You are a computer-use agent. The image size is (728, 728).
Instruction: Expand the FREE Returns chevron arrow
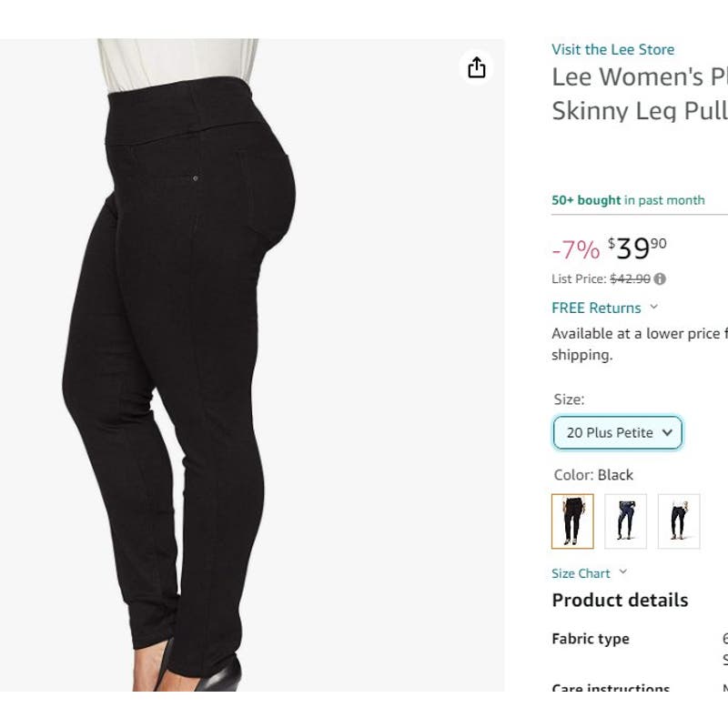point(654,308)
